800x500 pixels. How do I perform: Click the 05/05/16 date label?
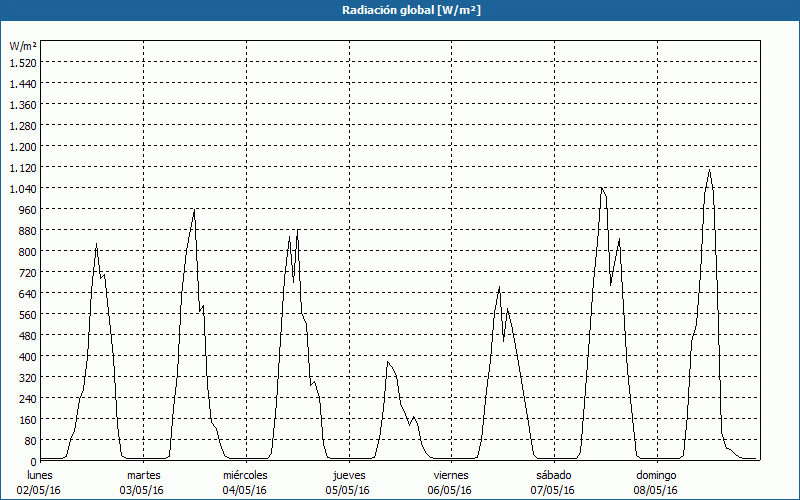348,490
